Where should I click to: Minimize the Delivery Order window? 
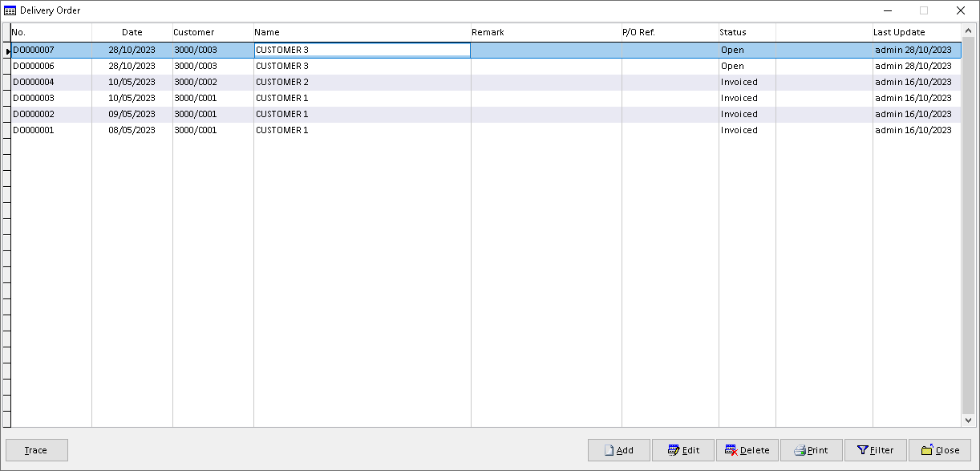tap(888, 10)
